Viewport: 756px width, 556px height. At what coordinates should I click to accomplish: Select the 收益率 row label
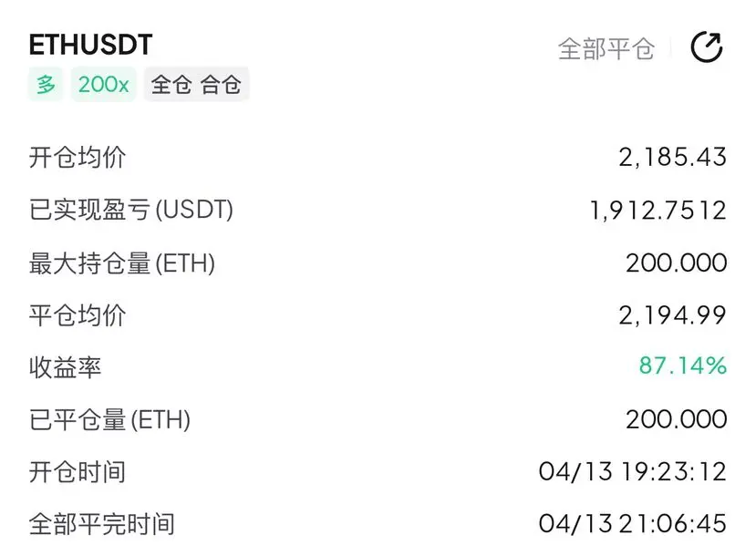[65, 367]
